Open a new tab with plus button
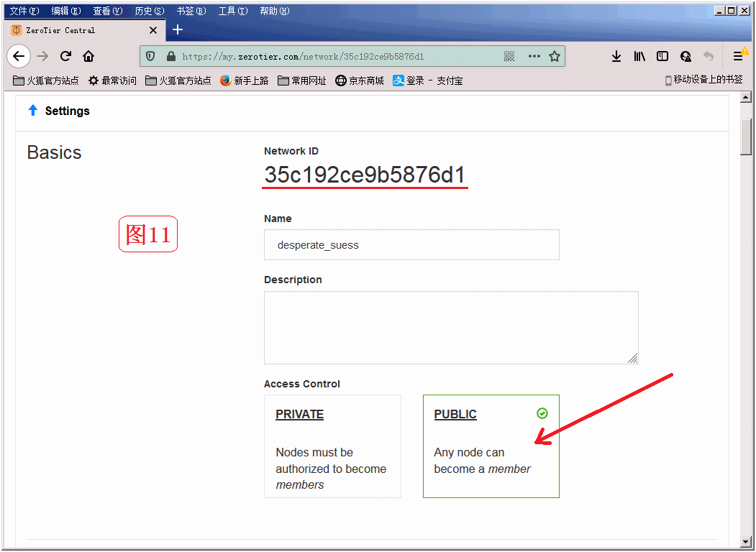This screenshot has height=552, width=756. (178, 30)
